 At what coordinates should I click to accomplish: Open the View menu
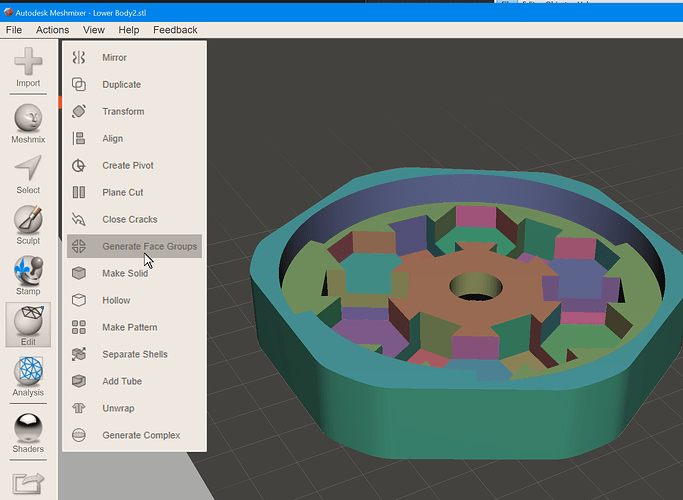(x=94, y=30)
